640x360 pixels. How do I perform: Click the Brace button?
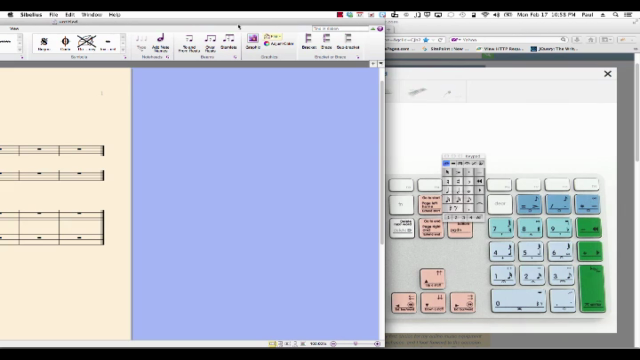tap(327, 42)
